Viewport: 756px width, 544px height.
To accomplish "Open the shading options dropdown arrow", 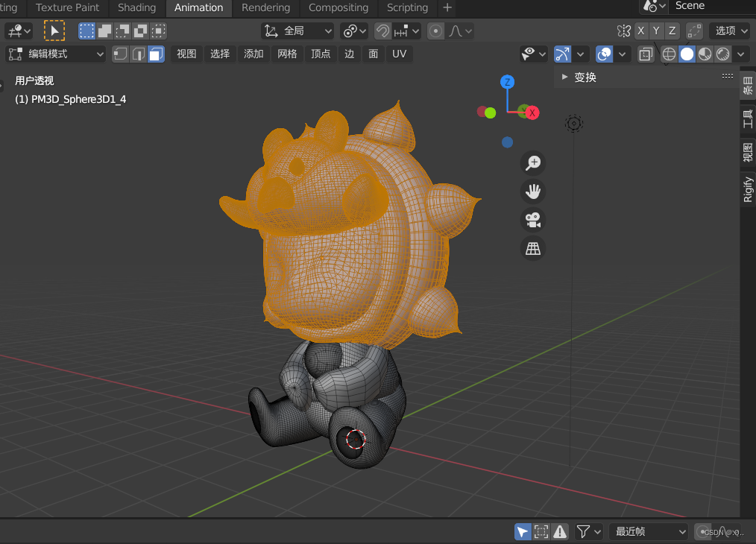I will (x=741, y=54).
